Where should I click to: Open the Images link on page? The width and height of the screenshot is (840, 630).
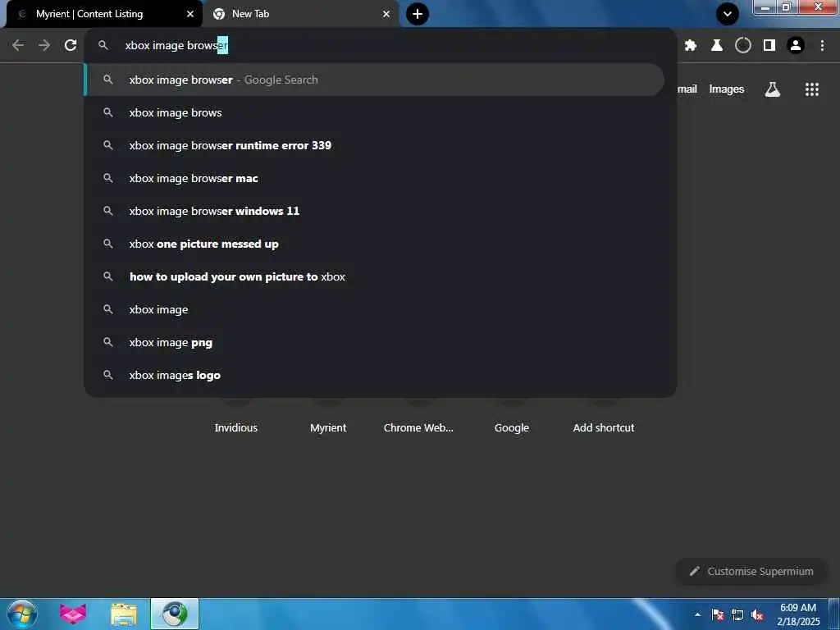pyautogui.click(x=727, y=89)
